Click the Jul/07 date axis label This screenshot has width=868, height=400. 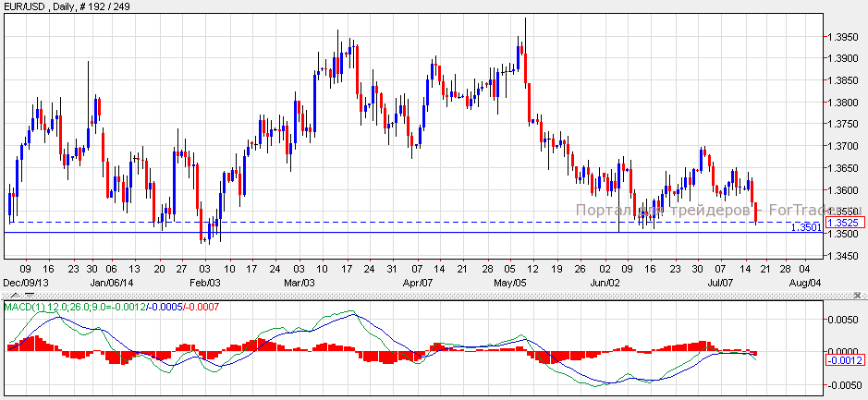point(722,281)
